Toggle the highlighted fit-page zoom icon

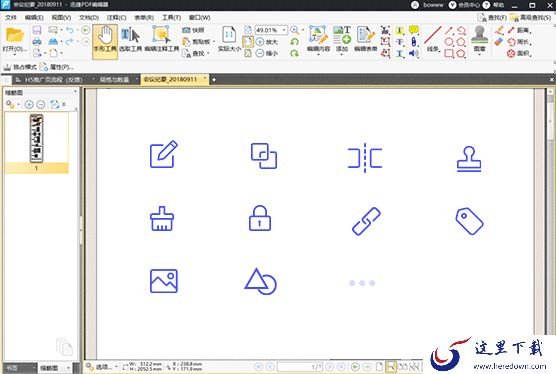click(248, 42)
